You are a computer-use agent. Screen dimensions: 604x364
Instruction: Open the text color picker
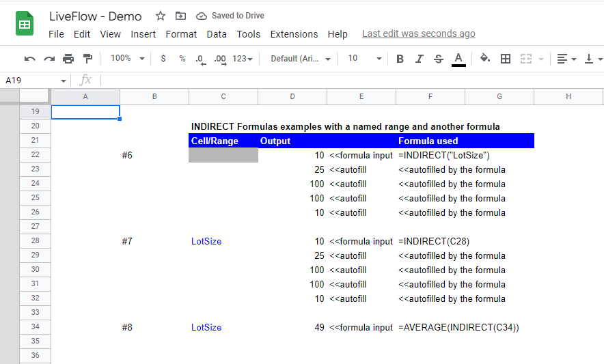pyautogui.click(x=458, y=59)
